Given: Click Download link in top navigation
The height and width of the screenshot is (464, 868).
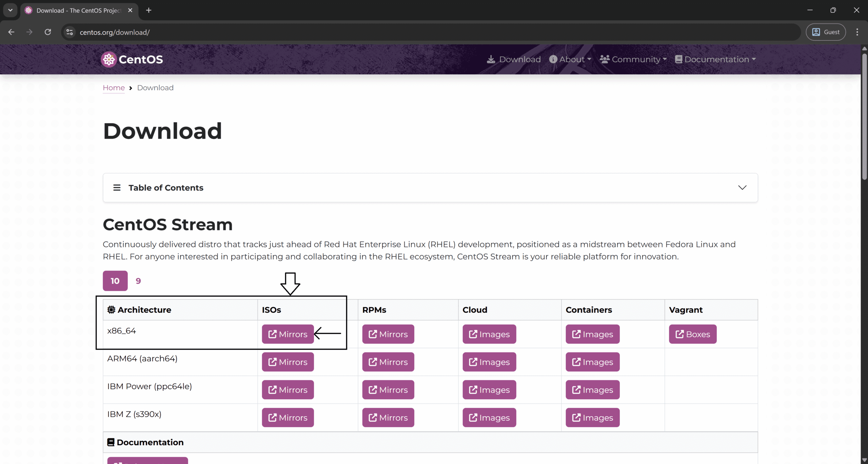Looking at the screenshot, I should (514, 59).
